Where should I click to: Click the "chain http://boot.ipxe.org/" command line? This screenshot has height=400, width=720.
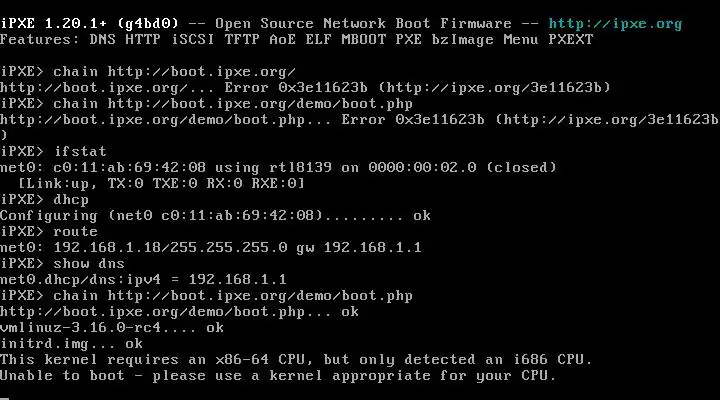[x=175, y=70]
